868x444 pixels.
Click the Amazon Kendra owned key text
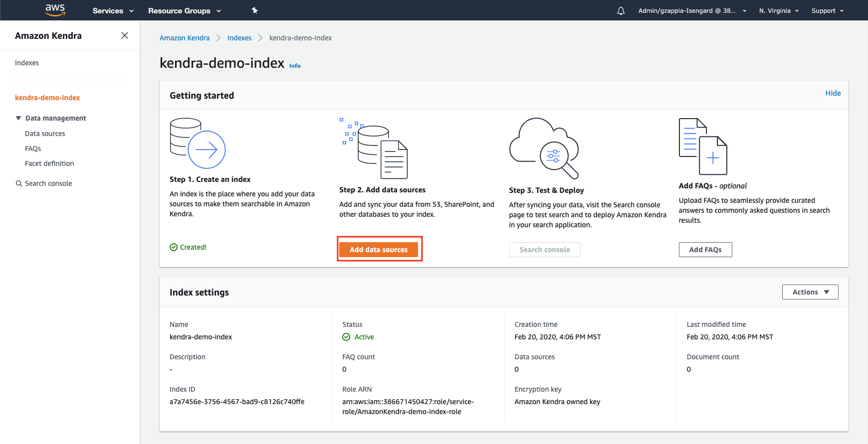[557, 402]
